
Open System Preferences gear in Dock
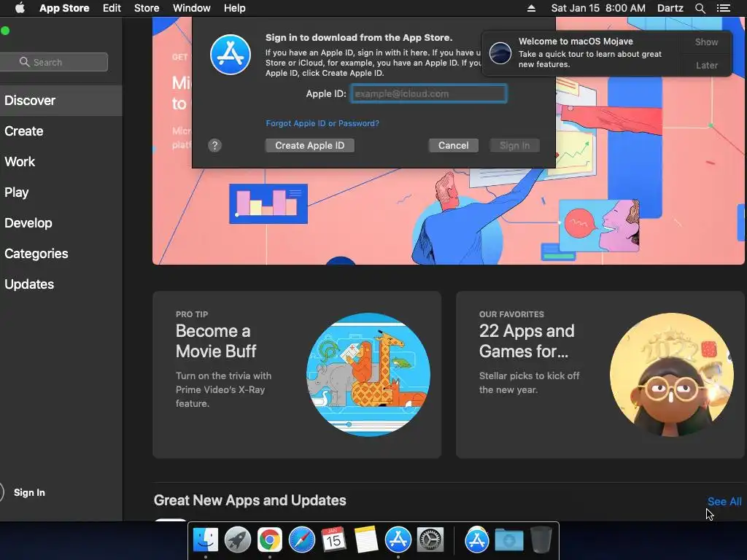pyautogui.click(x=430, y=540)
